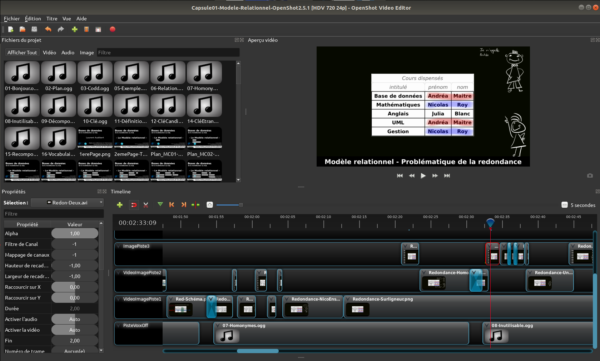Click the blue playhead marker on ruler
This screenshot has width=600, height=361.
tap(490, 222)
